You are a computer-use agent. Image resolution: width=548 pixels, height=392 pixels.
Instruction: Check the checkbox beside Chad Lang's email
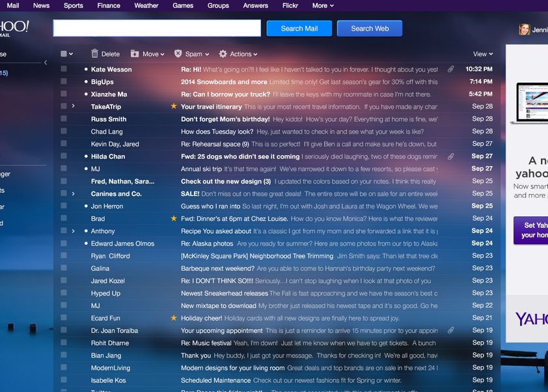[x=63, y=131]
